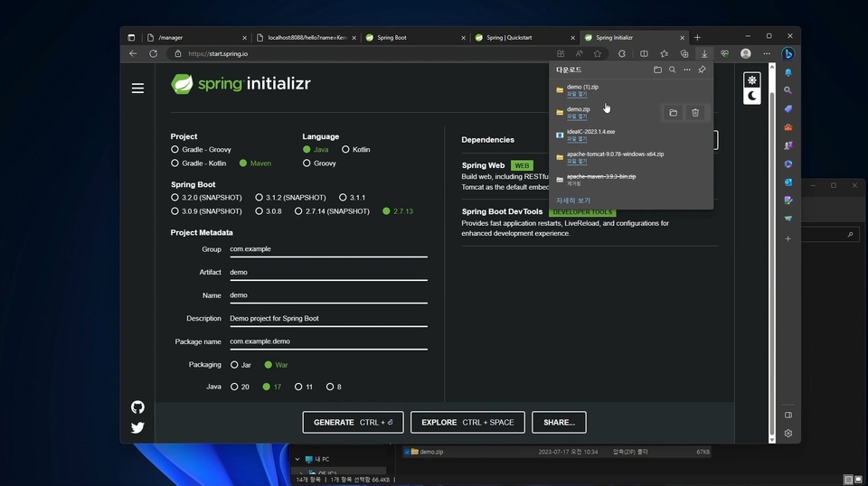Switch to light theme with sun icon
The height and width of the screenshot is (486, 868).
[751, 80]
